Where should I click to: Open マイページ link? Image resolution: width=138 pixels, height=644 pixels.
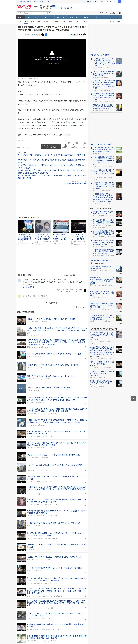pos(103,13)
